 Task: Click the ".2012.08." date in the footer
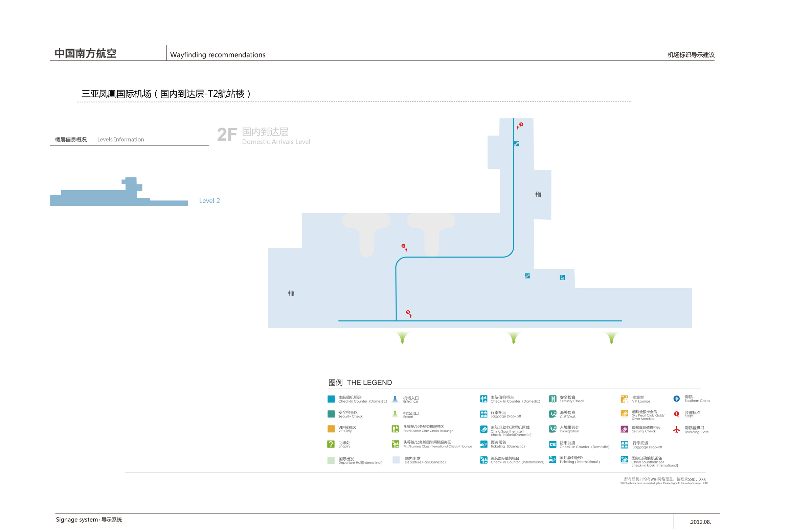click(700, 522)
